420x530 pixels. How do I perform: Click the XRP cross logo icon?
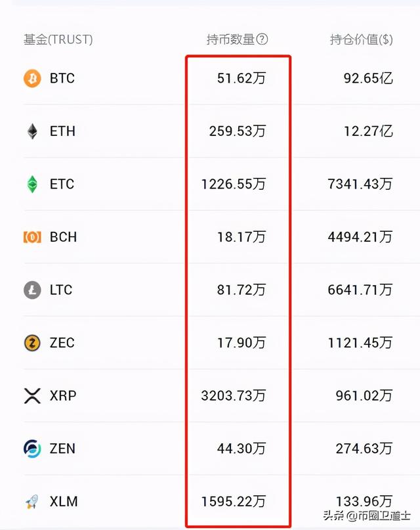[32, 396]
